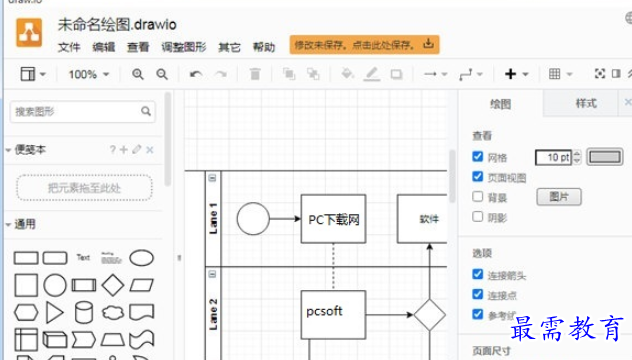Click the zoom out magnifier icon
The image size is (632, 360).
tap(162, 74)
